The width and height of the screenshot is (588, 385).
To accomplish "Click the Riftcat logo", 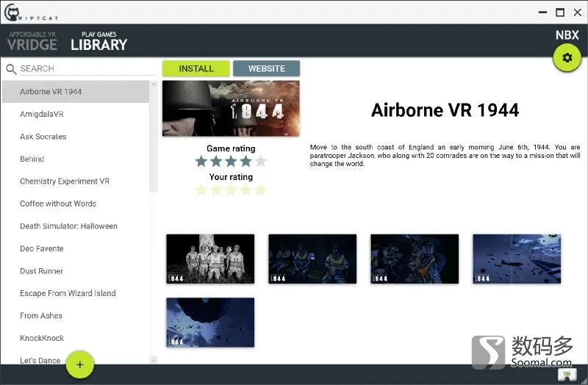I will [31, 12].
